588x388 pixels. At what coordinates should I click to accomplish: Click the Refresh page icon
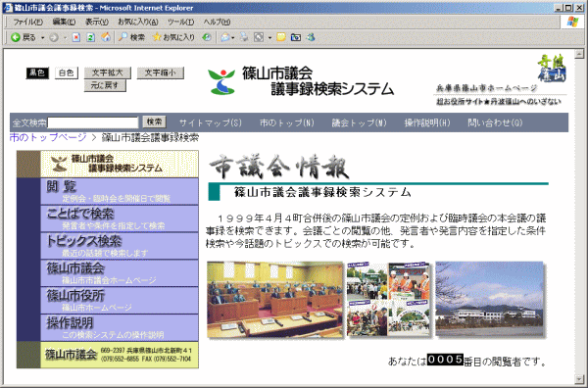point(91,37)
